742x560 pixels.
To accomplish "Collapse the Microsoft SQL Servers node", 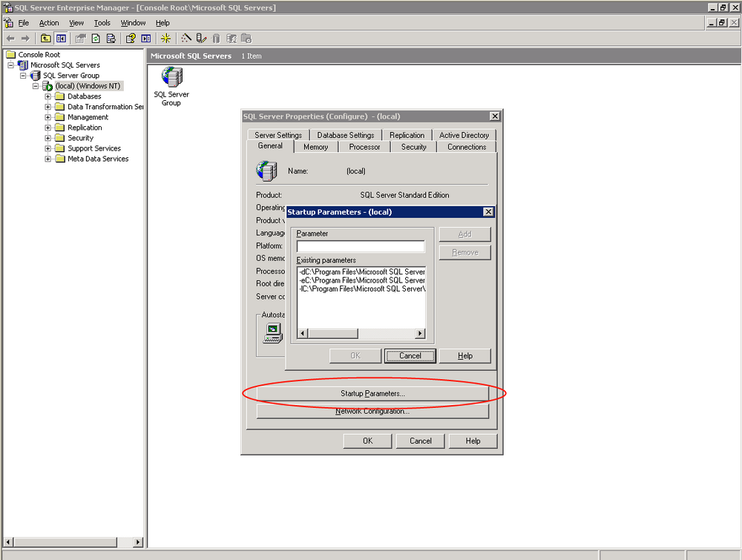I will coord(10,65).
